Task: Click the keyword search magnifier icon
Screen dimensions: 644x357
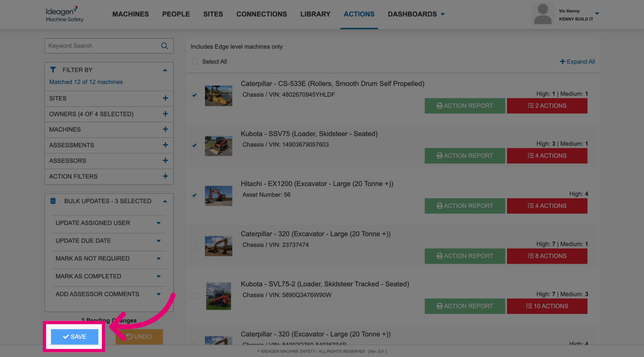Action: pyautogui.click(x=164, y=46)
